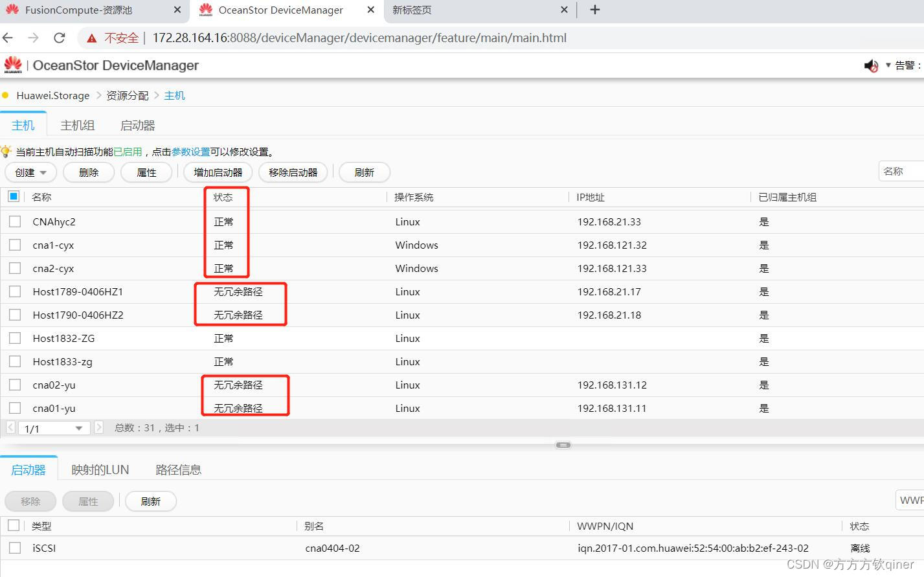Sort by IP地址 column header
Viewport: 924px width, 577px height.
point(591,197)
